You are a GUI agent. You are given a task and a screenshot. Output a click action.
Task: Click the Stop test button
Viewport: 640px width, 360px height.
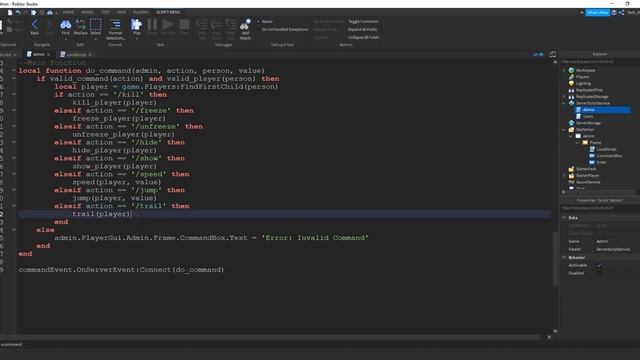click(x=184, y=24)
